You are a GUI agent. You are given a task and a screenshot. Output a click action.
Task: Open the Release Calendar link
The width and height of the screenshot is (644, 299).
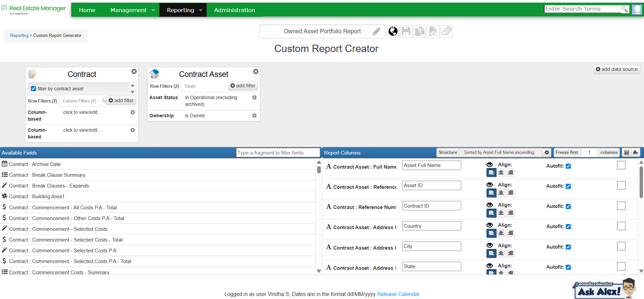(398, 294)
